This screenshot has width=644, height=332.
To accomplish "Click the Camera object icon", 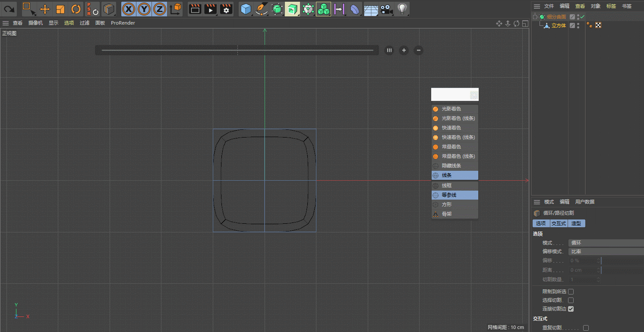I will 387,9.
